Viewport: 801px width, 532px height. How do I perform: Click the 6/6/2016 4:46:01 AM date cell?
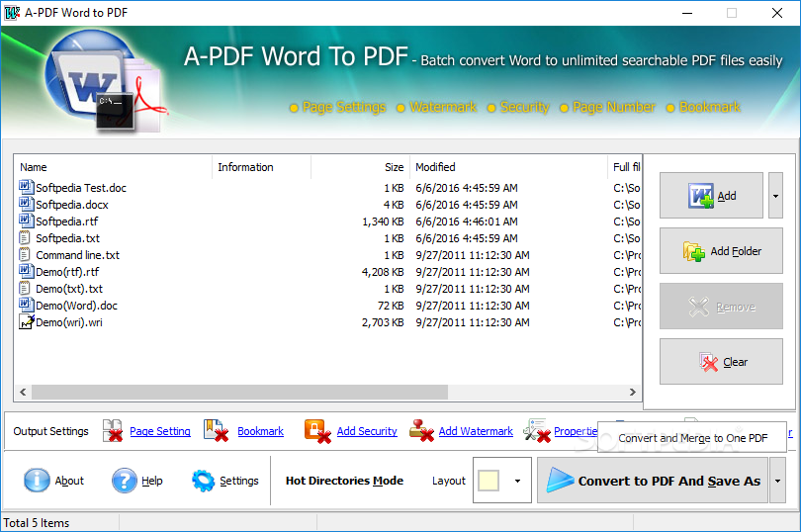point(467,222)
